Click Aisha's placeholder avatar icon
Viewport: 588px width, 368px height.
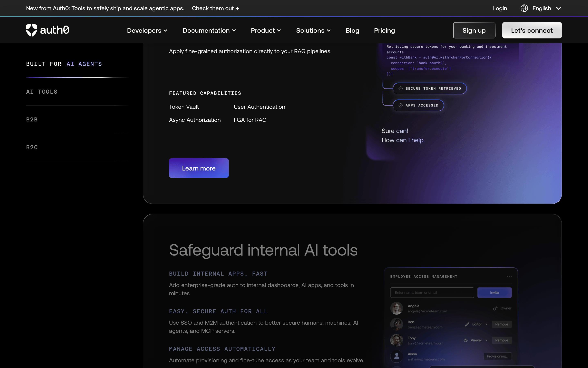[x=396, y=356]
